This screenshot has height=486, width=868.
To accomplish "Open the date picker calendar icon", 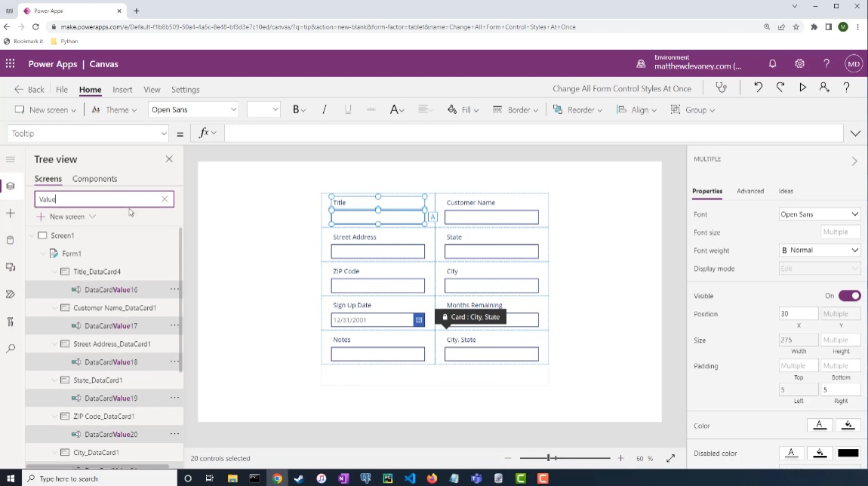I will pyautogui.click(x=419, y=320).
